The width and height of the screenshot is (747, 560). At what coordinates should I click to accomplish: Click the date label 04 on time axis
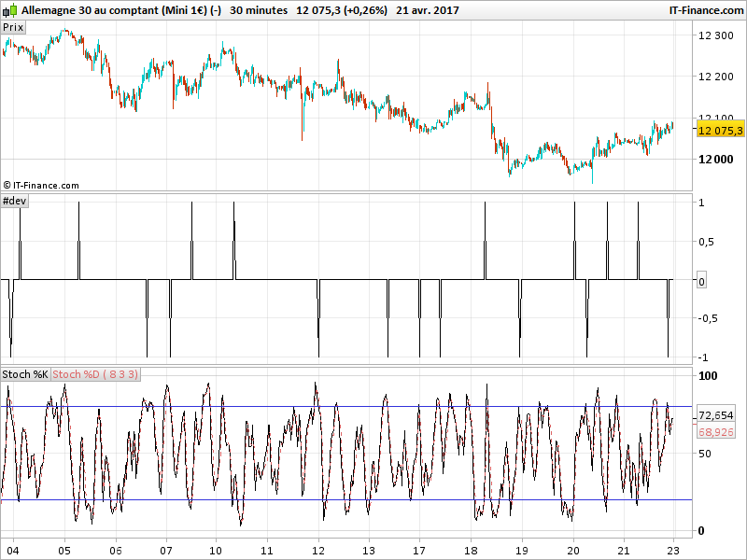pos(13,551)
